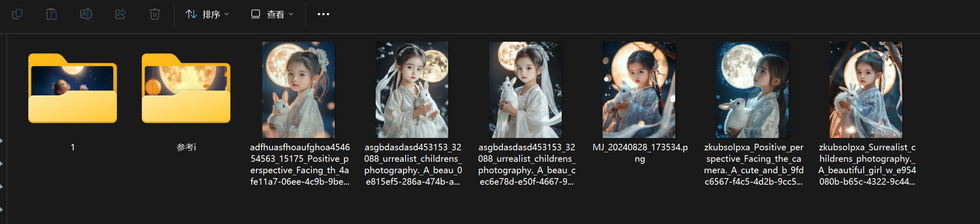Open the 查看 view dropdown
980x224 pixels.
[272, 14]
